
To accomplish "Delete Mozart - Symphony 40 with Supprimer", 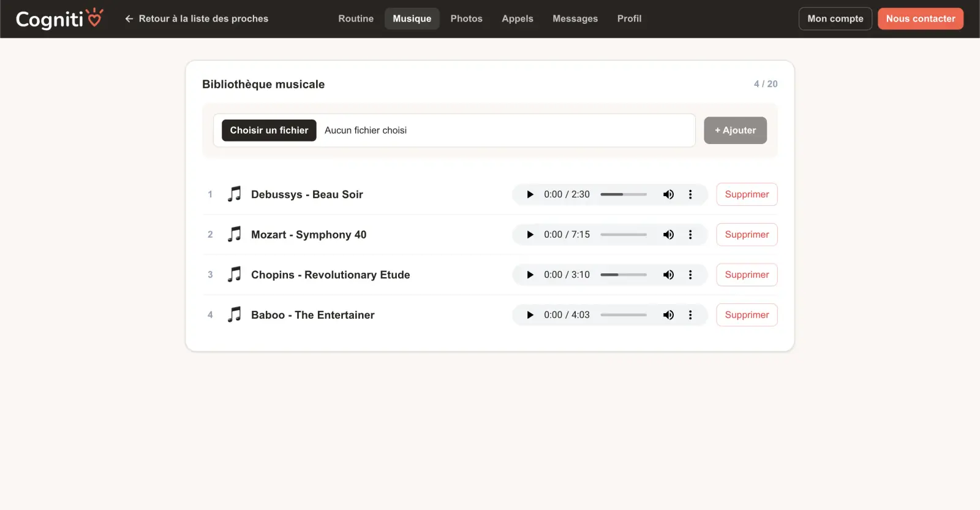I will pyautogui.click(x=747, y=235).
